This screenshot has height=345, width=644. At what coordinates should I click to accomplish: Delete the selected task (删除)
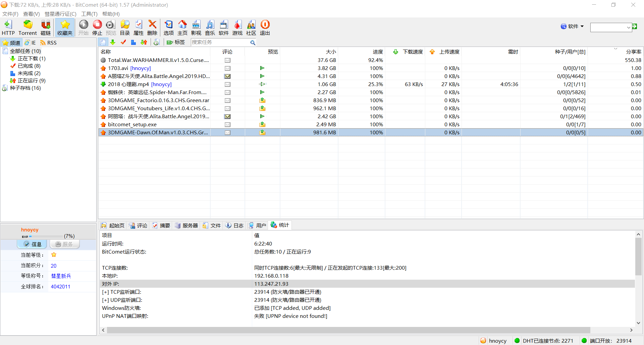(152, 28)
